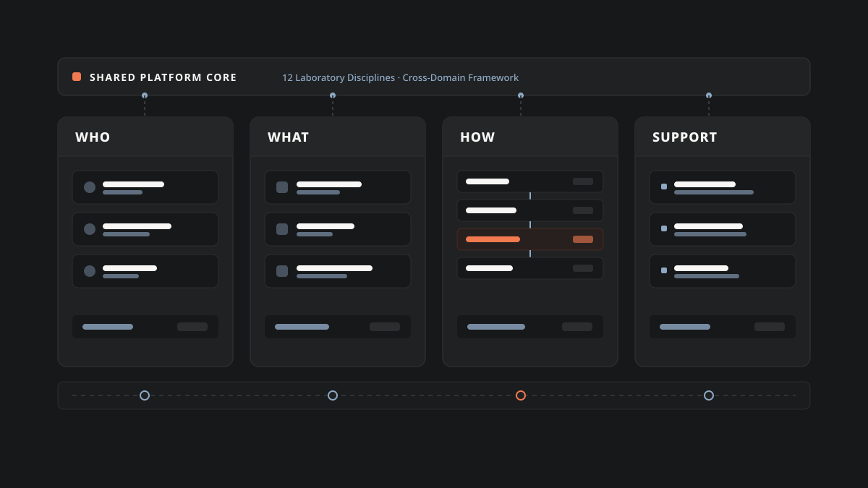
Task: Select the timeline marker below the SUPPORT column
Action: click(709, 395)
